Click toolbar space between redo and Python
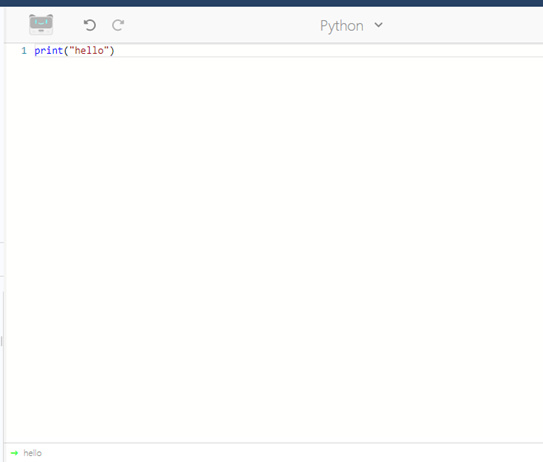Screen dimensions: 543x462 (x=222, y=25)
